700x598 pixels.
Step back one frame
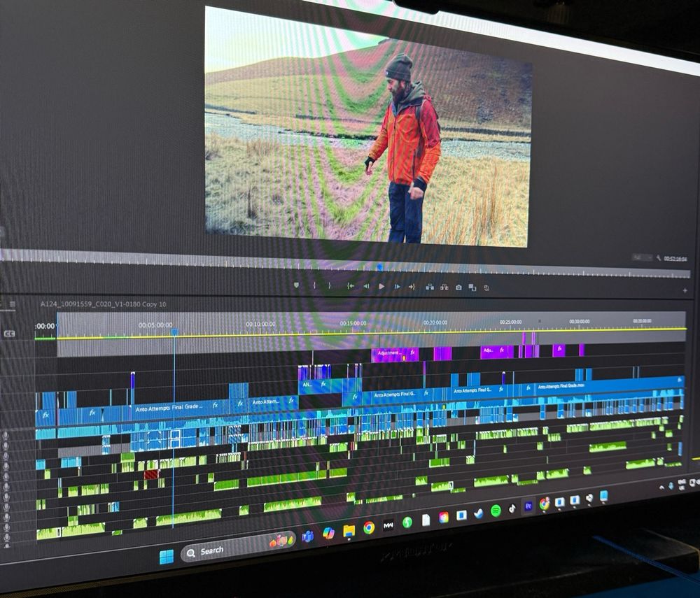point(366,286)
